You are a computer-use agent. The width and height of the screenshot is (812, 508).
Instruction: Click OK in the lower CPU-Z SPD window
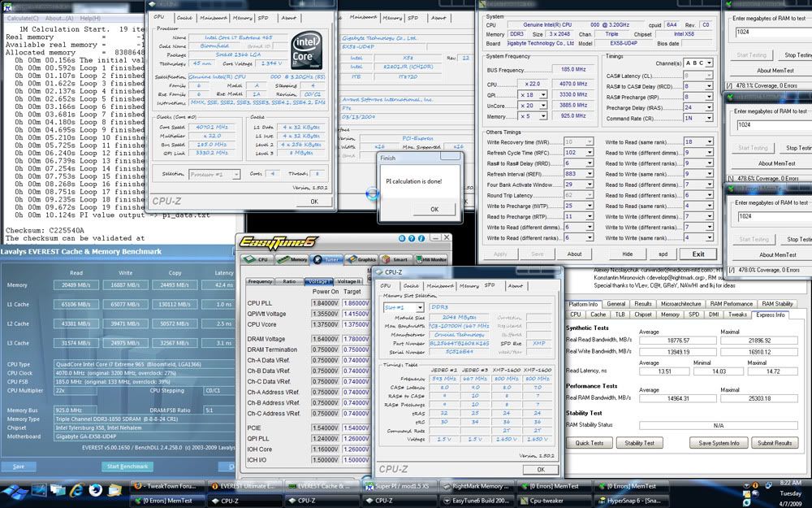pos(541,470)
